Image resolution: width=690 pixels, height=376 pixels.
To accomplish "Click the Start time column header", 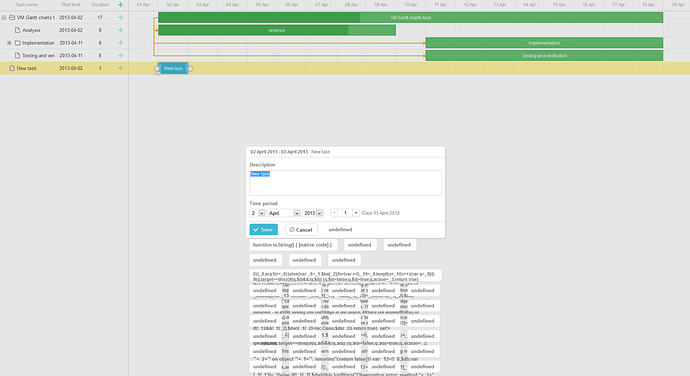I will pos(71,5).
